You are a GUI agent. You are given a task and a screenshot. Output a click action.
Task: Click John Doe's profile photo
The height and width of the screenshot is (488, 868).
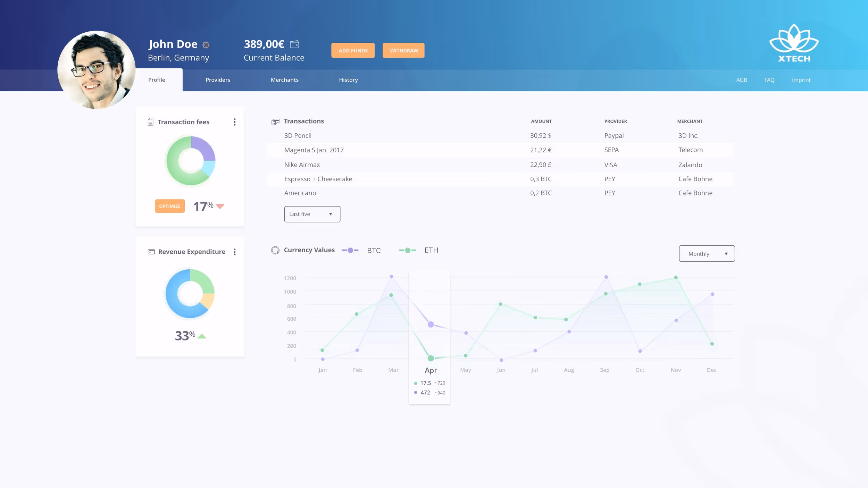click(x=97, y=70)
